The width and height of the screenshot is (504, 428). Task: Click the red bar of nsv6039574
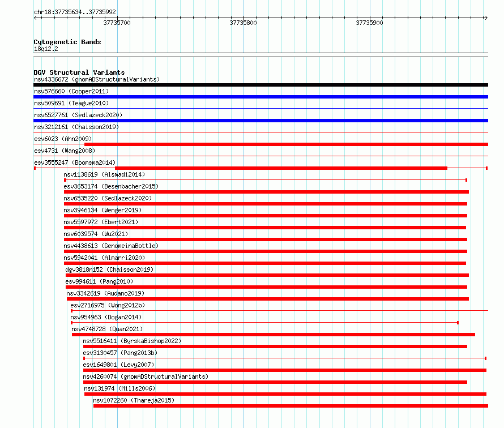point(266,239)
